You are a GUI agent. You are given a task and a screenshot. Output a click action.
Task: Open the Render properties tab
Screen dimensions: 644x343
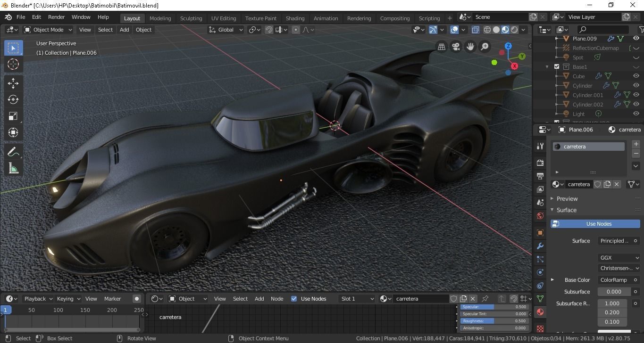[x=540, y=163]
